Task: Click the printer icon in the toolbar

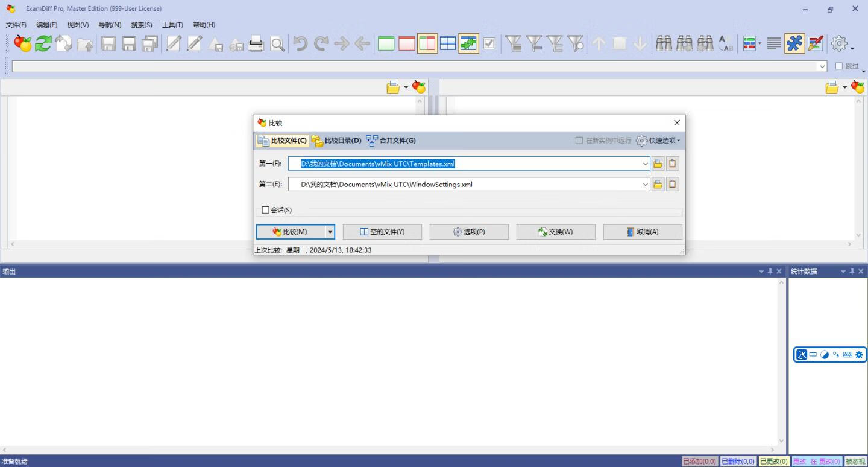Action: 257,43
